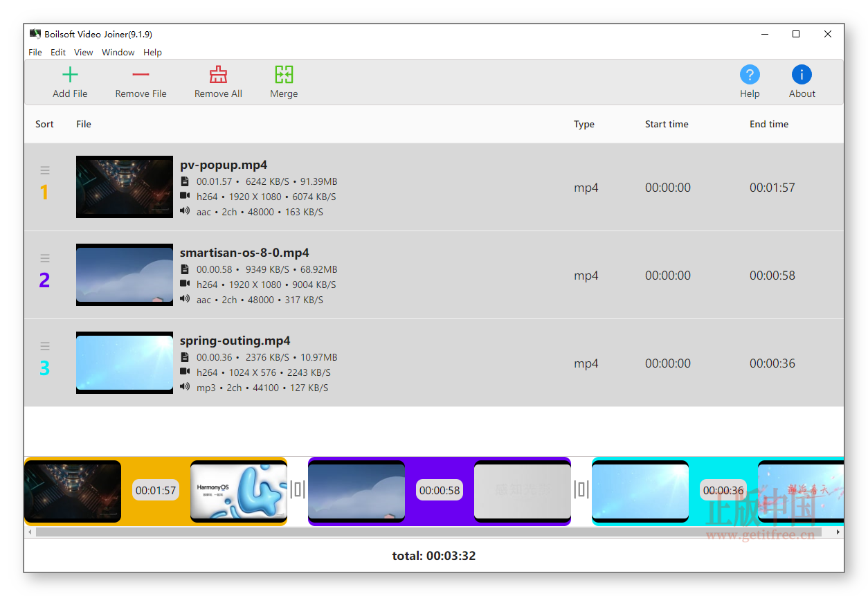868x596 pixels.
Task: Click the file info icon in smartisan-os-8-0.mp4 row
Action: (185, 269)
